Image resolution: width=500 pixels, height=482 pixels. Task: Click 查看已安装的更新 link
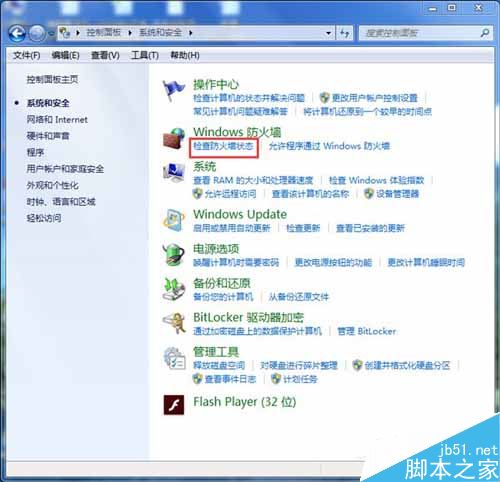click(370, 228)
